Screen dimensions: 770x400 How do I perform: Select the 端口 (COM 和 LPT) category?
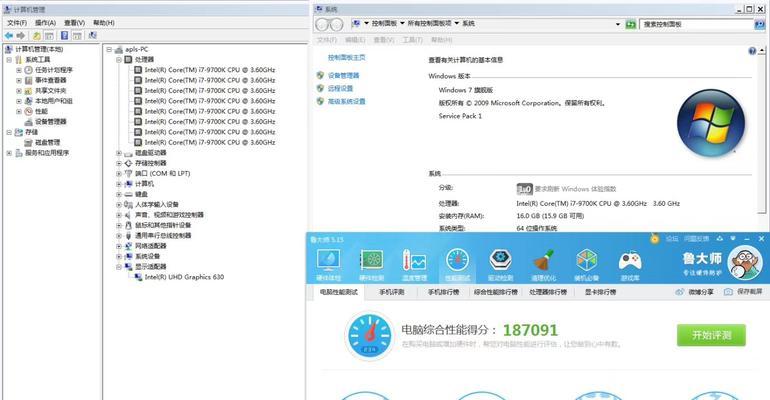click(163, 173)
